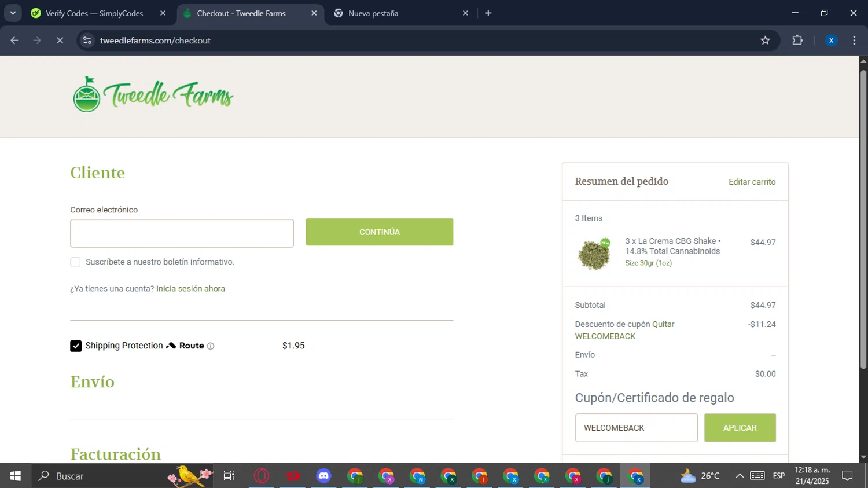Click the Cliente heading
The image size is (868, 488).
coord(97,173)
